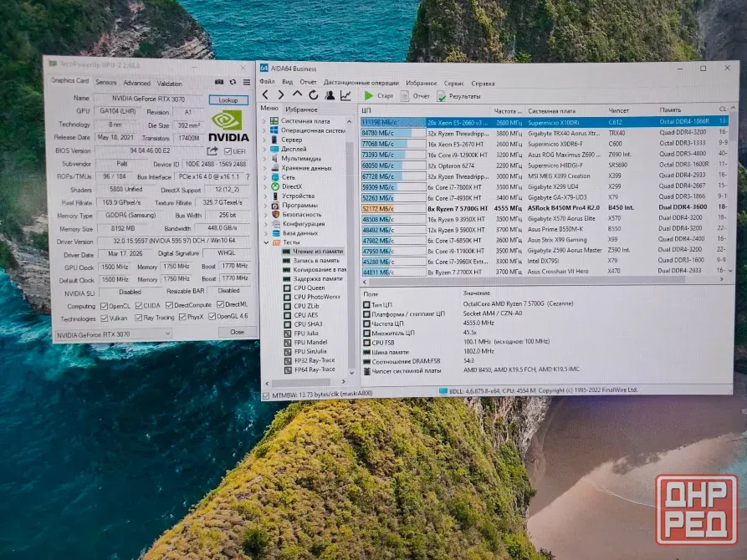The height and width of the screenshot is (560, 747).
Task: Toggle the UEFI checkbox in GPU-Z
Action: pyautogui.click(x=228, y=151)
